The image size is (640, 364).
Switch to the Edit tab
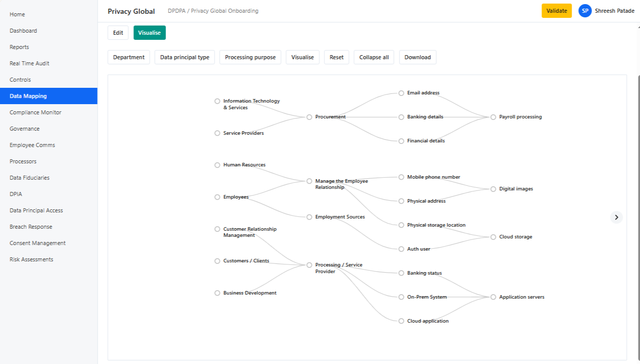118,32
